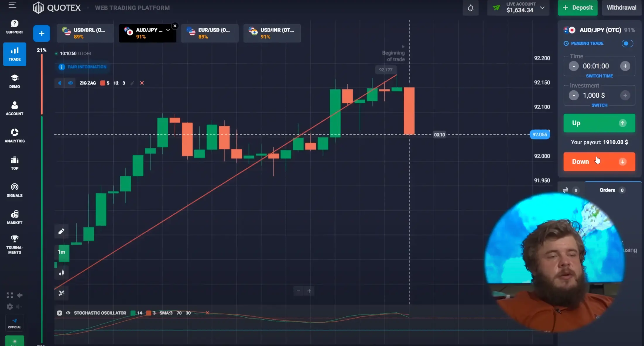The height and width of the screenshot is (346, 644).
Task: Click the Switch Time link
Action: pos(599,76)
